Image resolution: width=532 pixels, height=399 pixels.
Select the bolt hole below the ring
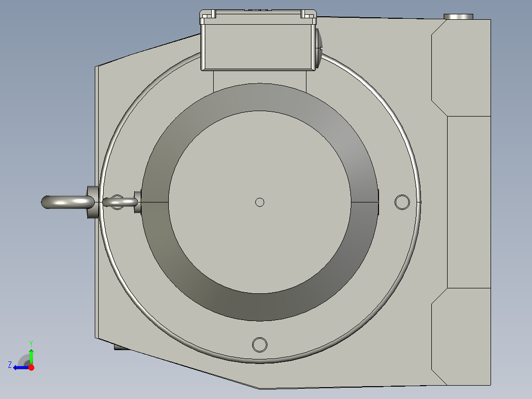pyautogui.click(x=260, y=345)
